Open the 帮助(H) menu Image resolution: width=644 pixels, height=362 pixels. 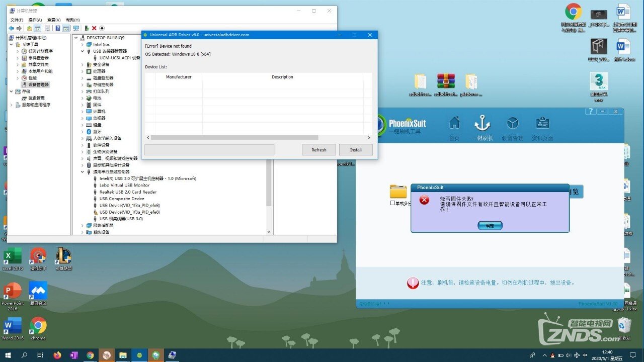pos(73,20)
